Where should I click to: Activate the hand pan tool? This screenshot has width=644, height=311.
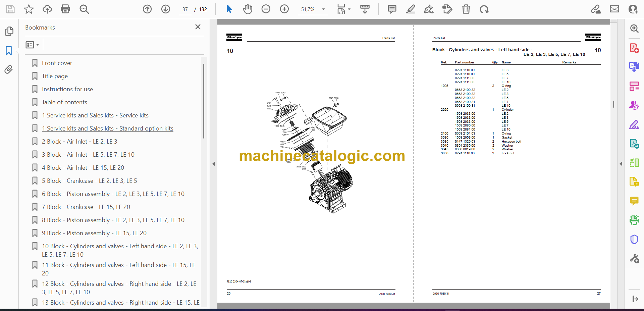pos(248,9)
